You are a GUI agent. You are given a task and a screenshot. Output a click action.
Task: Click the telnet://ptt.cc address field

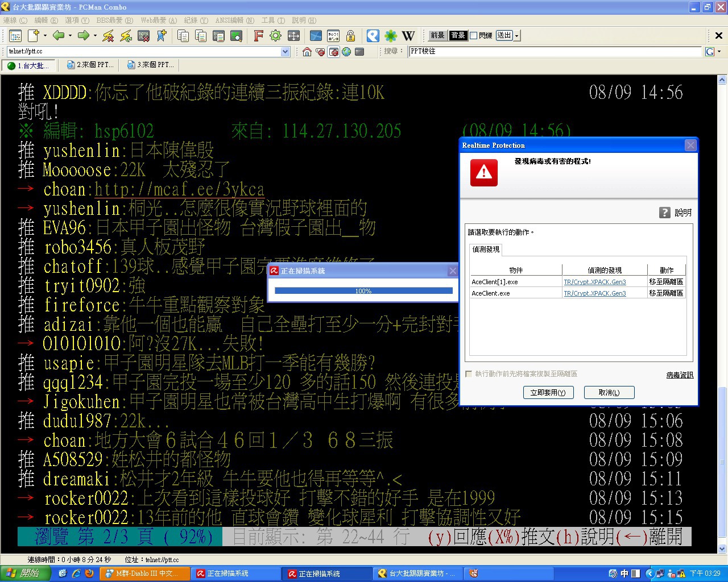[x=145, y=52]
